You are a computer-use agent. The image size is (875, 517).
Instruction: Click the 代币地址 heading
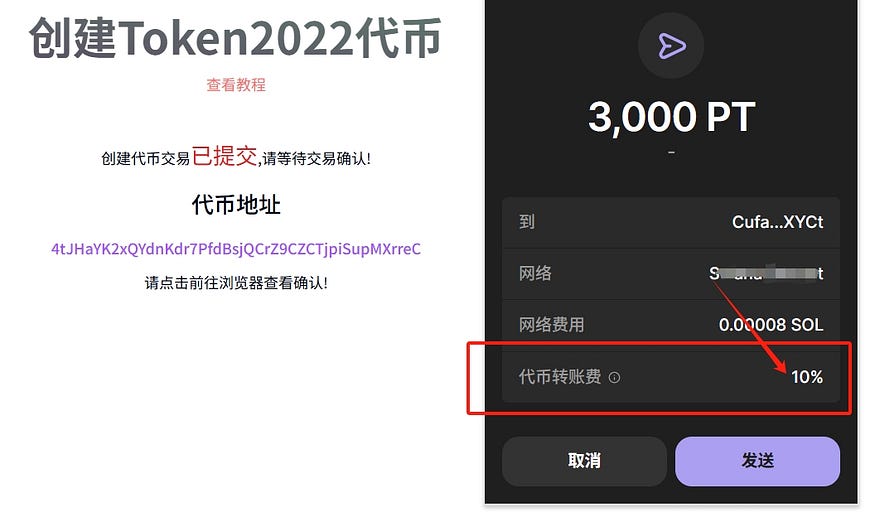[236, 204]
